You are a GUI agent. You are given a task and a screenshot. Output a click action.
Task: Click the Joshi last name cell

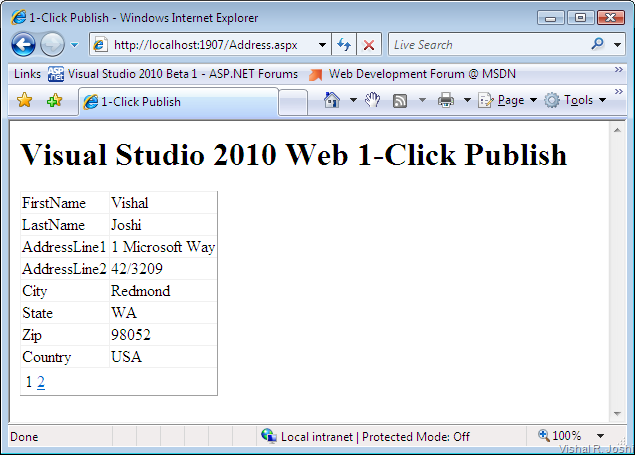[163, 225]
